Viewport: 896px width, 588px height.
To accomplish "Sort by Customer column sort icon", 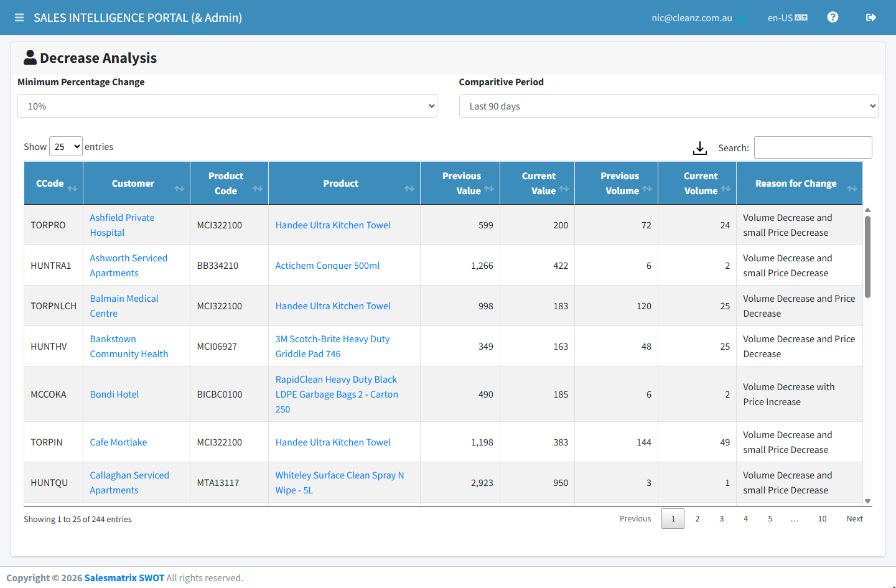I will tap(180, 189).
